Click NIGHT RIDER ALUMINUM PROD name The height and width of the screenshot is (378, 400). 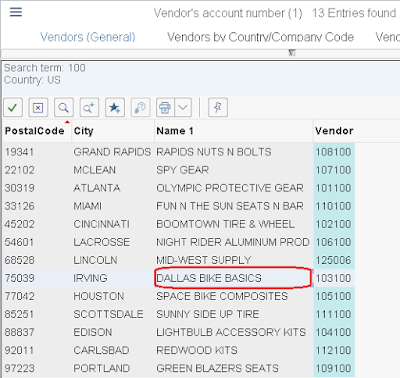[x=233, y=242]
